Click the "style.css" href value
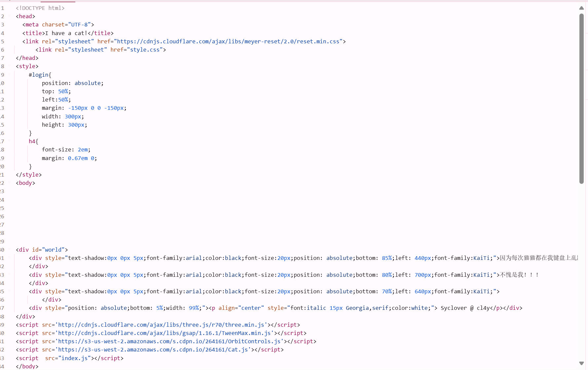Screen dimensions: 588x370 145,50
